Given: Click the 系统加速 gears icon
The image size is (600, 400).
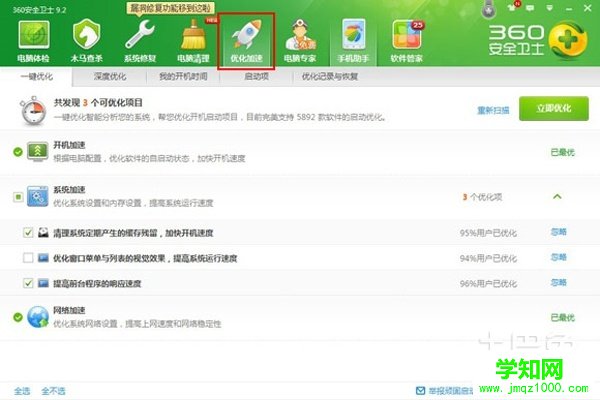Looking at the screenshot, I should (x=38, y=196).
